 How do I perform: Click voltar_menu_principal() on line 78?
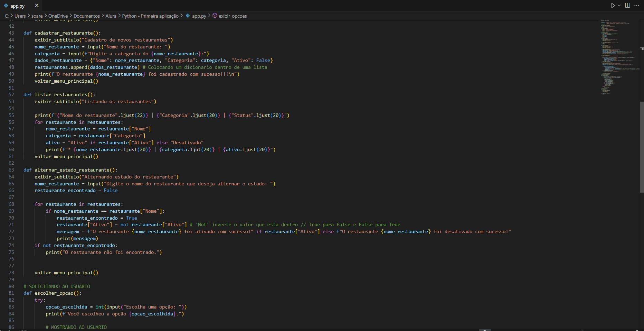coord(66,273)
